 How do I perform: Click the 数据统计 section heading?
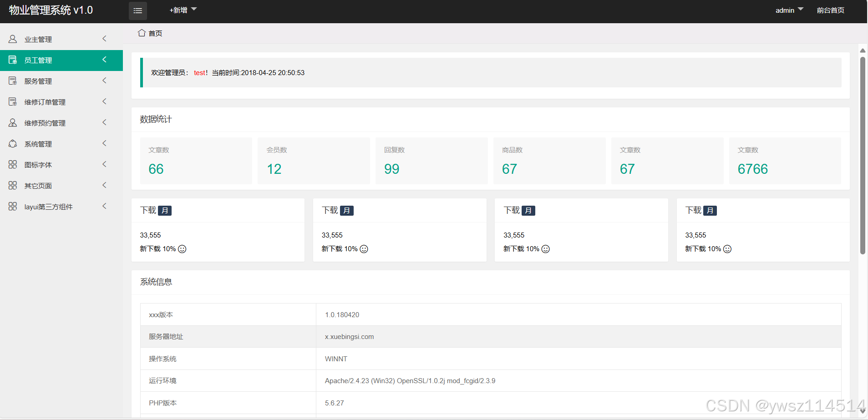[156, 119]
